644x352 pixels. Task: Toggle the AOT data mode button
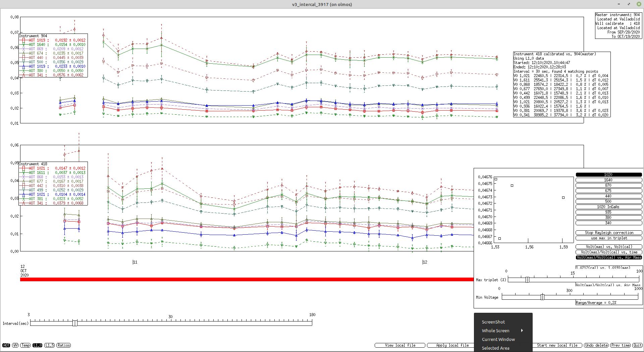point(6,345)
